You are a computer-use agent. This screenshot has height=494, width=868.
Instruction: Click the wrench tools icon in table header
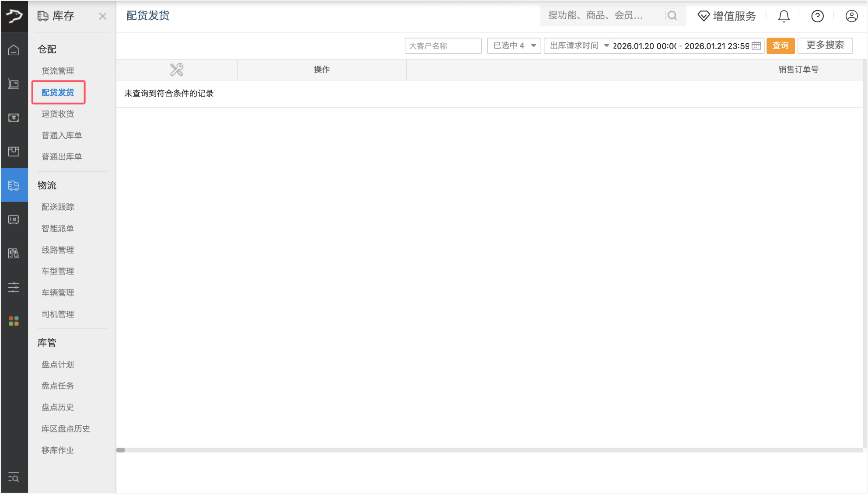coord(176,69)
